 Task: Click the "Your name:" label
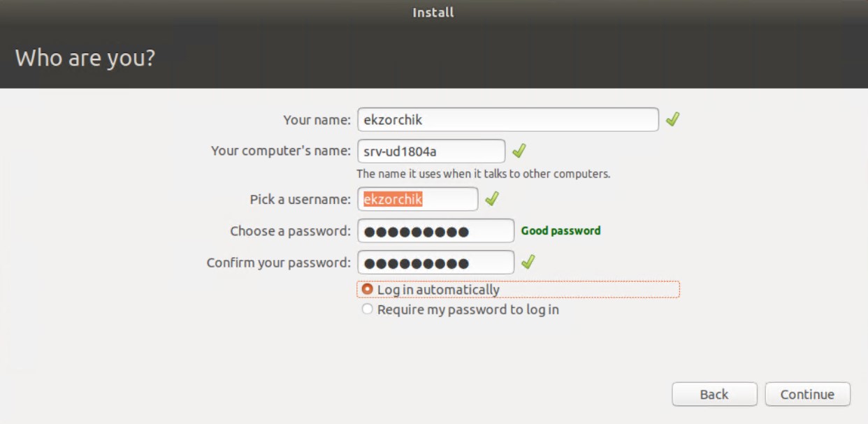(317, 120)
